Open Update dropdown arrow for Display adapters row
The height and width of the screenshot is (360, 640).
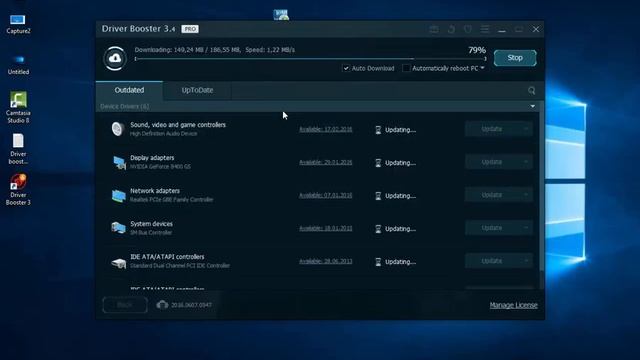(x=526, y=162)
